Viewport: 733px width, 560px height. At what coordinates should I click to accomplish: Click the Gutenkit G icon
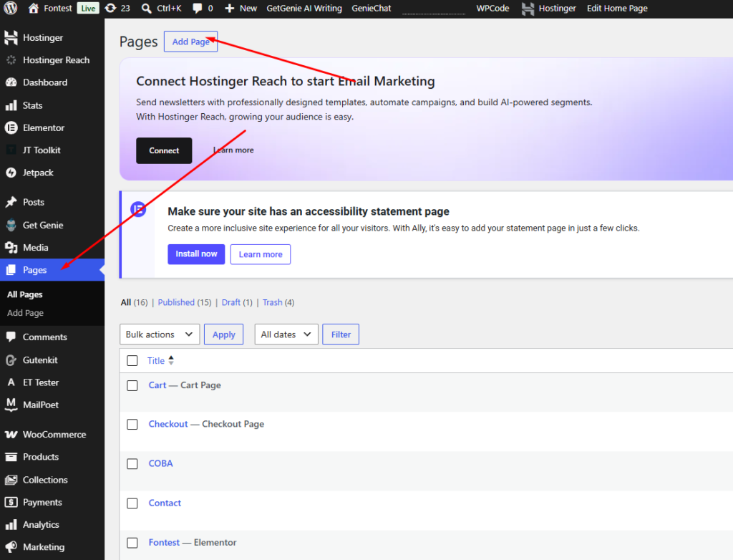(11, 360)
